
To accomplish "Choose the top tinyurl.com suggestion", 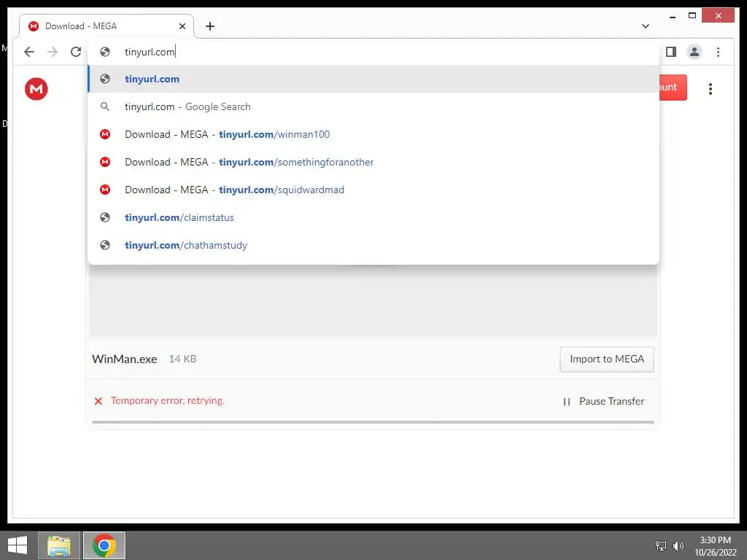I will (x=373, y=79).
